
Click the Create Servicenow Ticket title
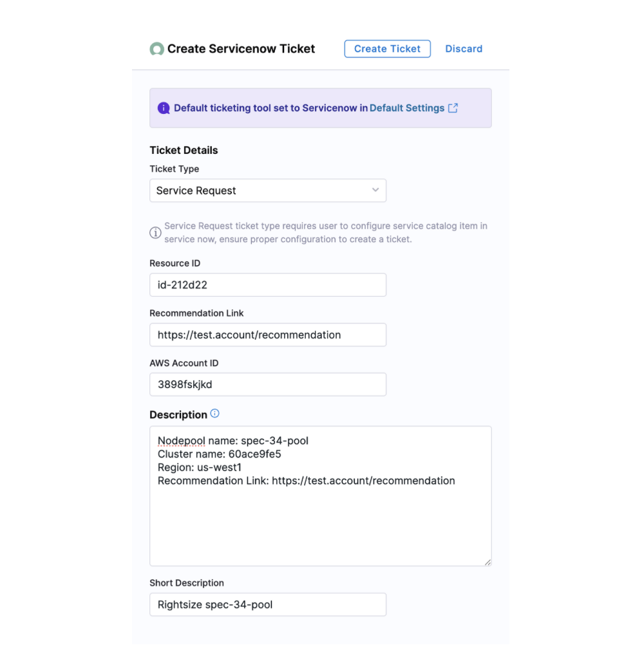pos(241,49)
